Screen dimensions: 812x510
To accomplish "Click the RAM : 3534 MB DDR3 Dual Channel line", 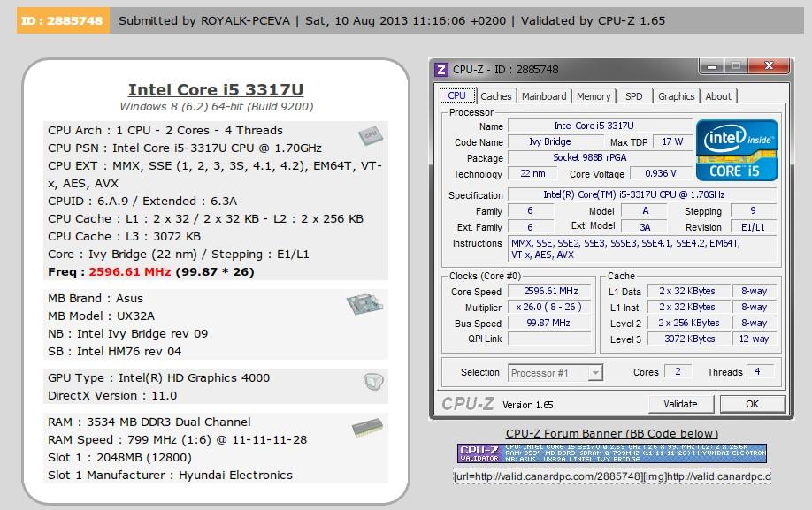I will (x=149, y=422).
